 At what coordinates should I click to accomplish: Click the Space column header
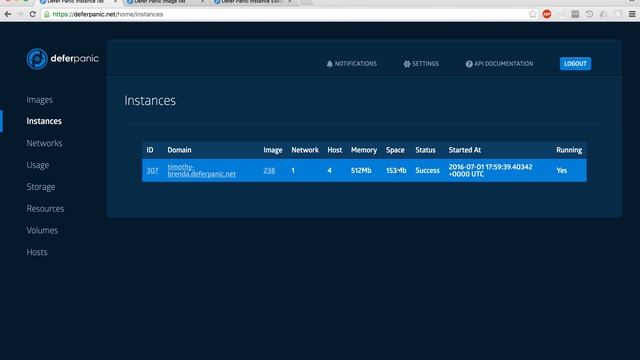point(395,150)
